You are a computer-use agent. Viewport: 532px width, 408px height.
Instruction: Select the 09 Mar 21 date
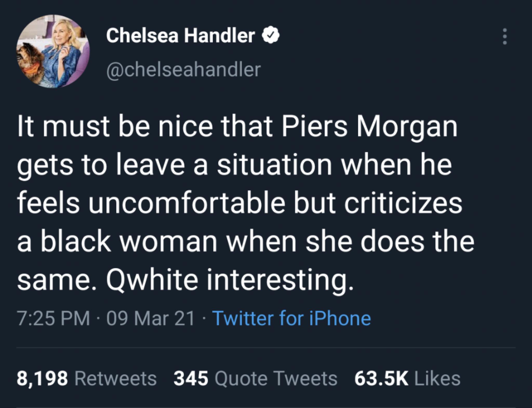[151, 318]
